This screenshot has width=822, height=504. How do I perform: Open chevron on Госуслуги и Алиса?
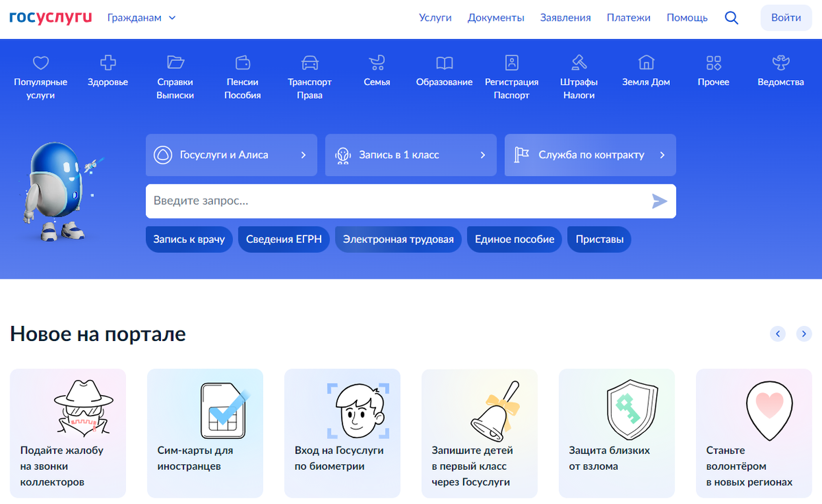[303, 155]
